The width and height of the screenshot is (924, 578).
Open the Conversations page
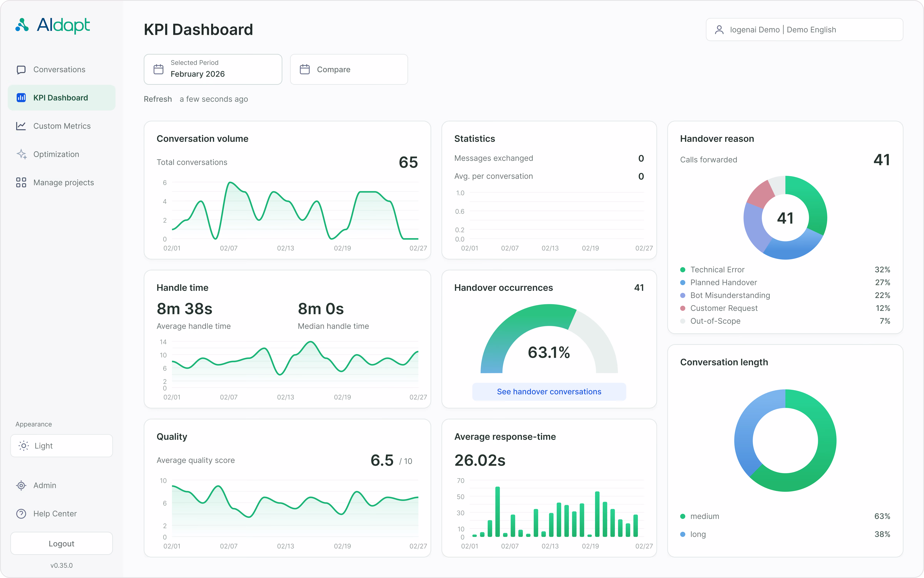pos(61,70)
